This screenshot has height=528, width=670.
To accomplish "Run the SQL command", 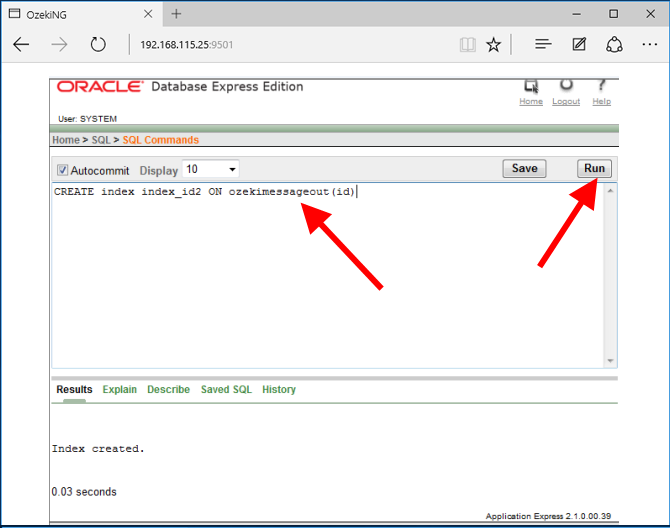I will click(x=594, y=168).
